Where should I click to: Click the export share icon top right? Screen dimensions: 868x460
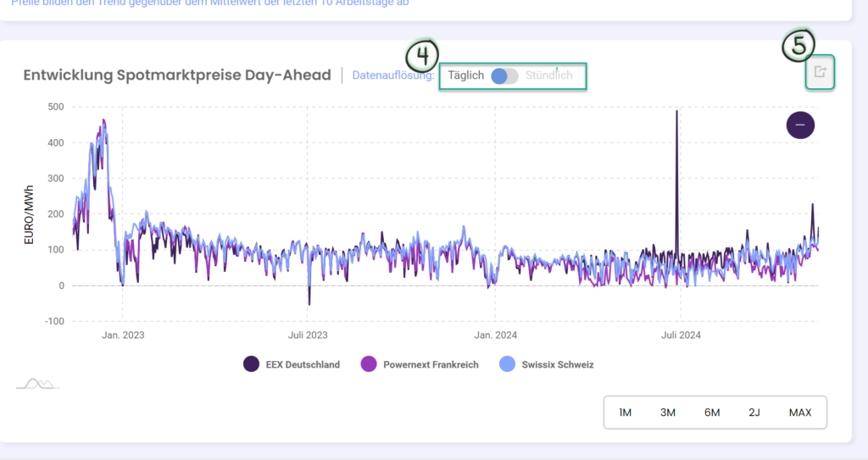click(x=820, y=72)
